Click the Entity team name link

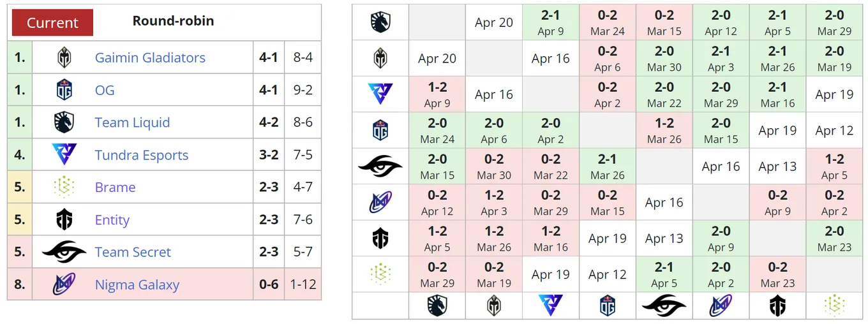coord(112,220)
